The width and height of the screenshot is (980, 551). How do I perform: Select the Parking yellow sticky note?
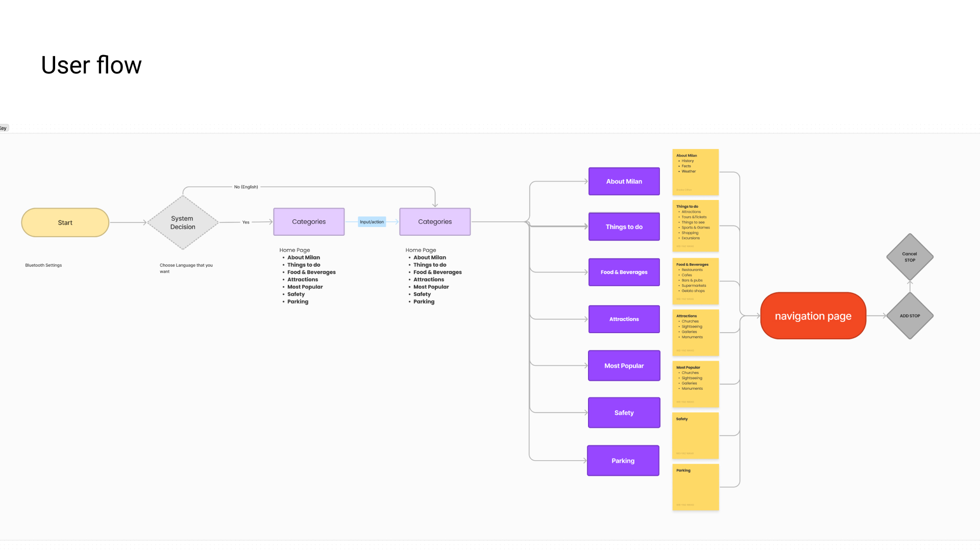(695, 487)
